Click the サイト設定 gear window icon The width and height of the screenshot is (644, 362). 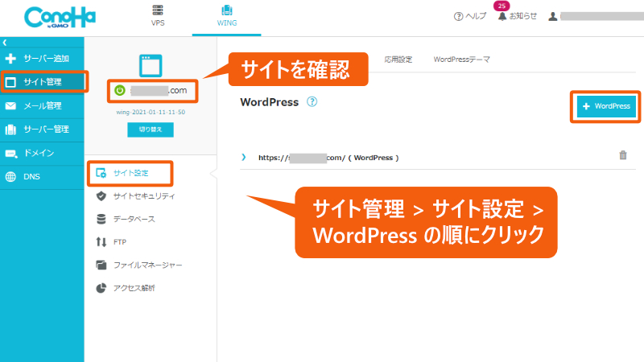pos(101,173)
